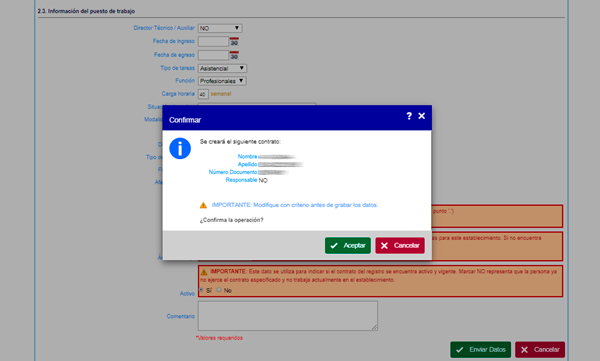Click Cancelar in the Confirmar dialog
Screen dimensions: 600x361
[400, 245]
